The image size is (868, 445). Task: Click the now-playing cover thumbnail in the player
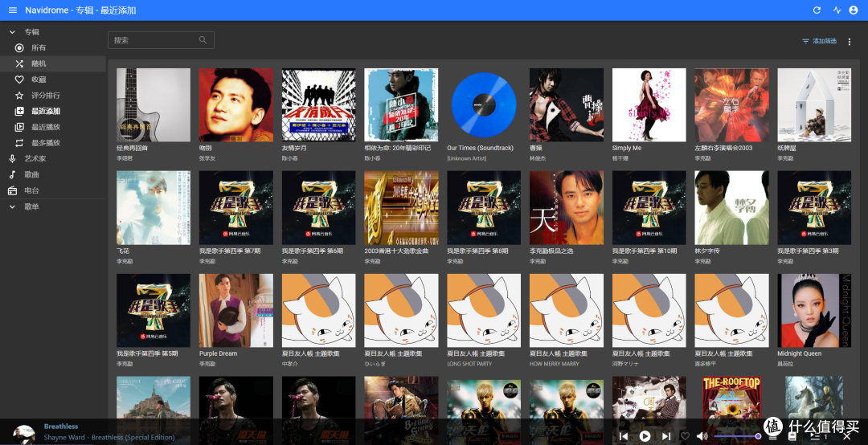24,434
